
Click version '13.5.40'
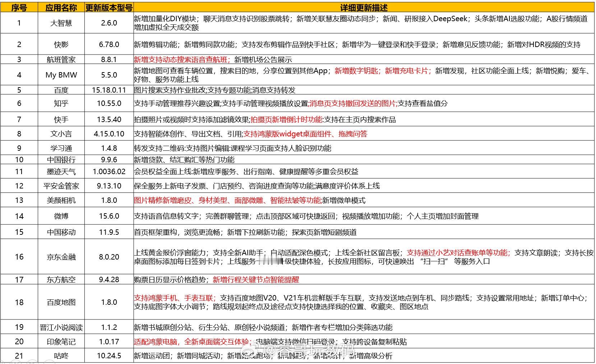click(x=109, y=120)
